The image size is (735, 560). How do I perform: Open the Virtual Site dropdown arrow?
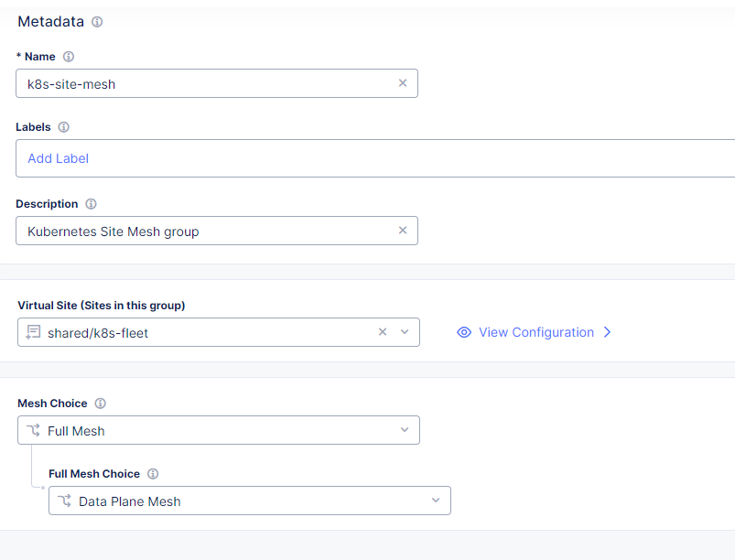click(x=405, y=332)
